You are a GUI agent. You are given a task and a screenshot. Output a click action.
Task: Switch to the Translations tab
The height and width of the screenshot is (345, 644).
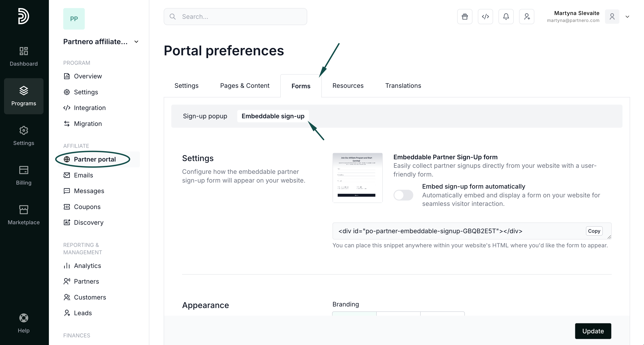tap(403, 86)
